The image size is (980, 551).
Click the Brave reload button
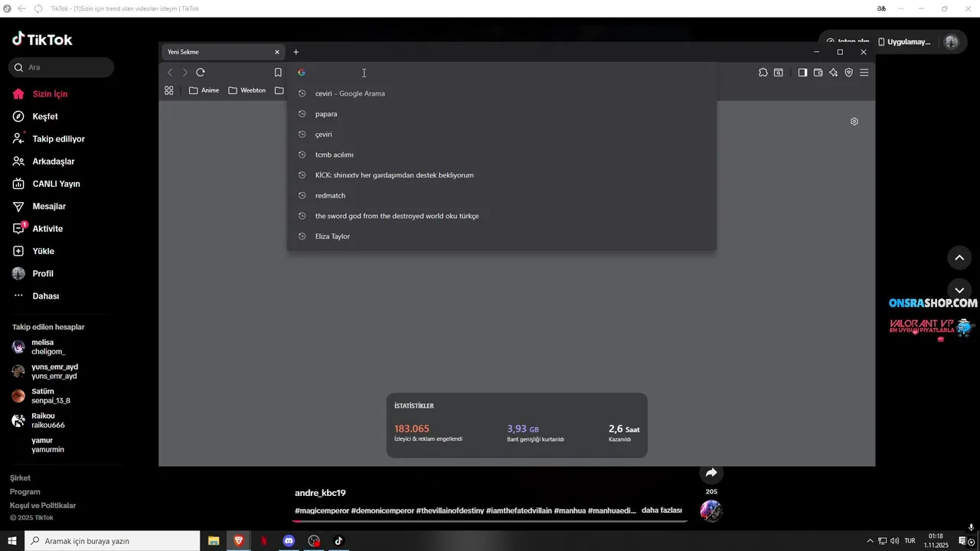point(201,73)
